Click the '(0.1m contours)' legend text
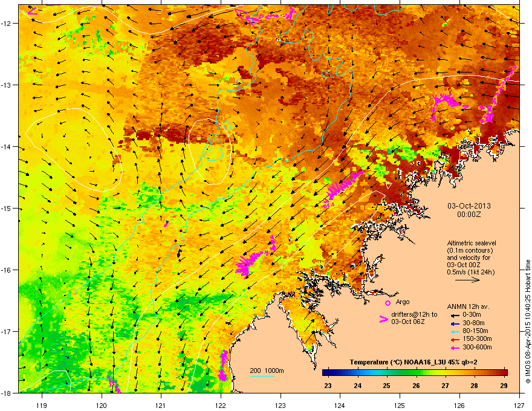532x411 pixels. click(x=470, y=250)
